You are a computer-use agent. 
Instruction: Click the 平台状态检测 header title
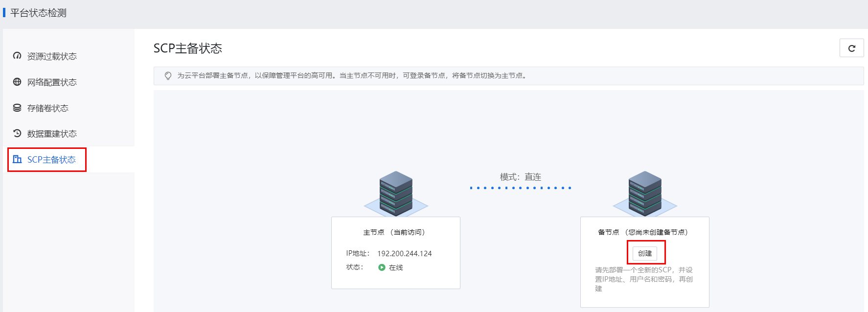tap(38, 13)
